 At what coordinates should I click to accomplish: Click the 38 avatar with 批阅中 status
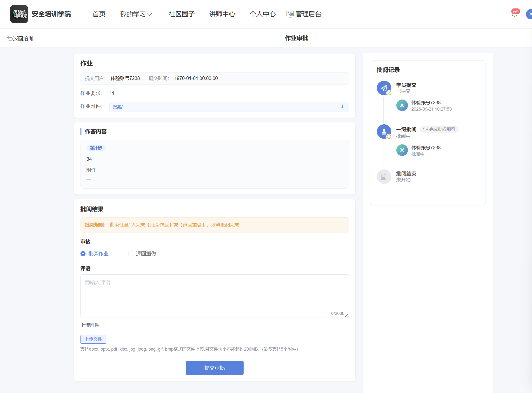click(x=402, y=150)
